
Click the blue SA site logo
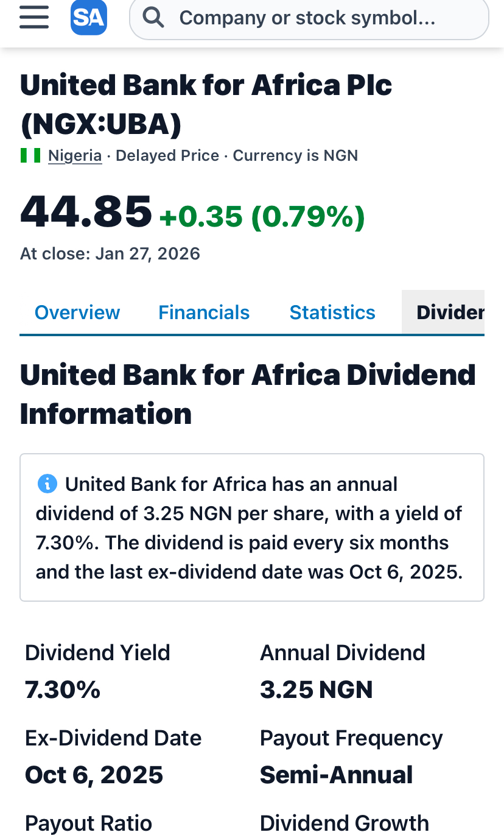tap(88, 18)
